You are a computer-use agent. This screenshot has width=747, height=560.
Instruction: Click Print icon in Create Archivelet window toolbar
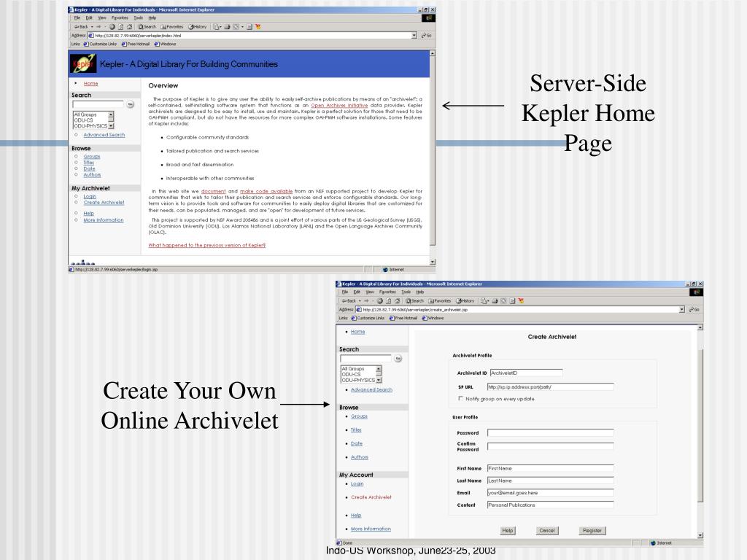click(495, 301)
